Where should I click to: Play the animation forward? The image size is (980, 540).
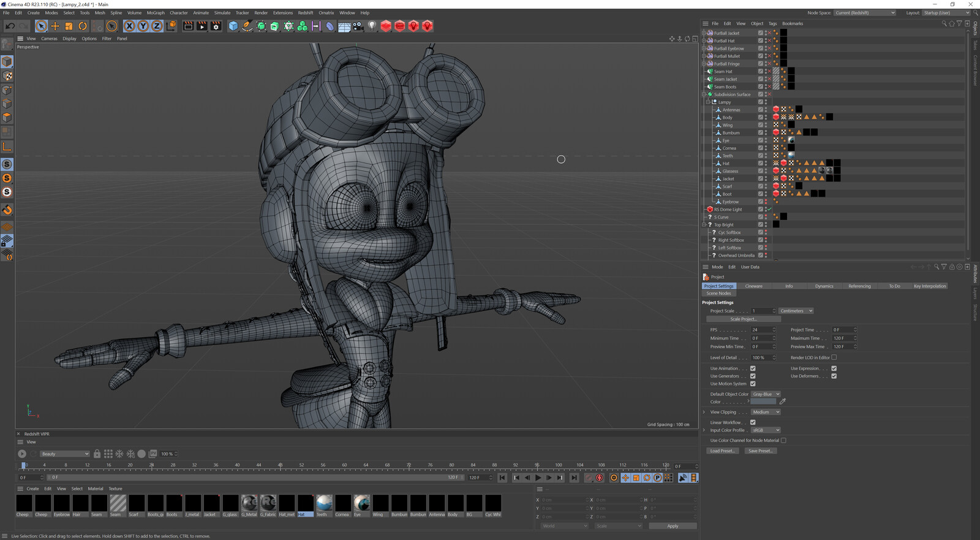coord(538,477)
